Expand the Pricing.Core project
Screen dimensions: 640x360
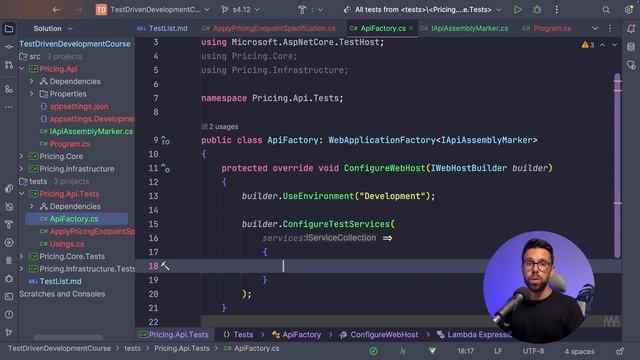(x=22, y=156)
